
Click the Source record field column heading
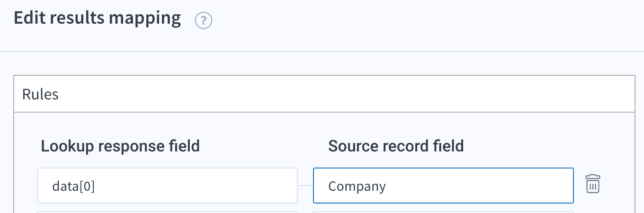[x=396, y=146]
